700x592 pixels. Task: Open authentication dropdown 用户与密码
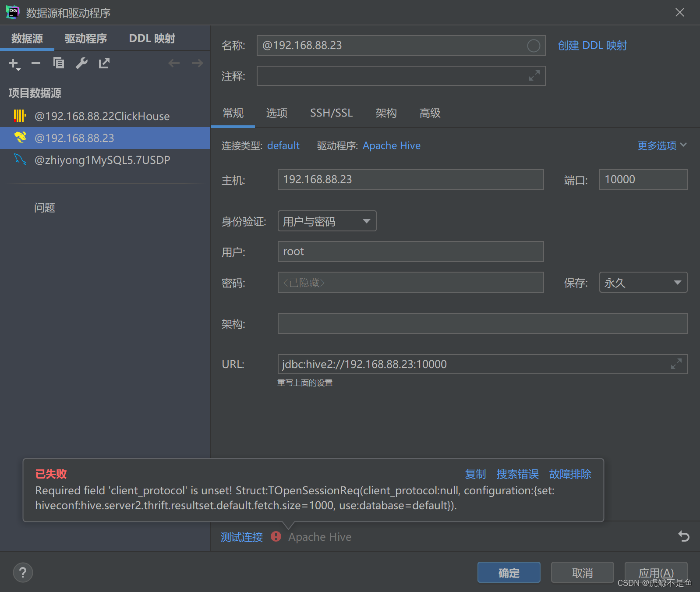point(327,221)
